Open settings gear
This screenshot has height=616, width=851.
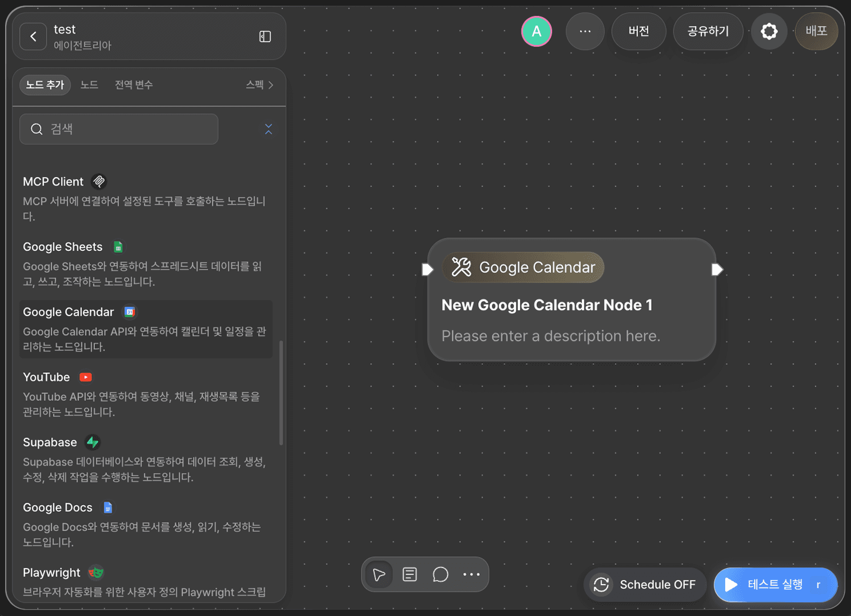[x=769, y=31]
